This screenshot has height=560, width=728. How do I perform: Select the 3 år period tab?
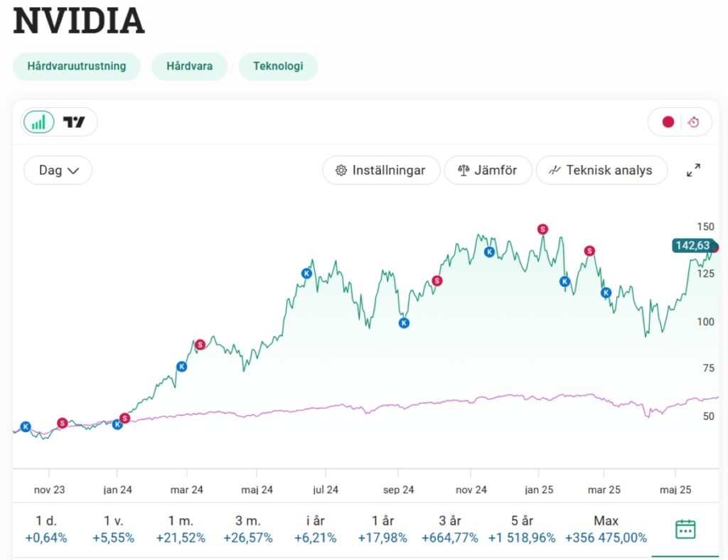click(x=450, y=529)
